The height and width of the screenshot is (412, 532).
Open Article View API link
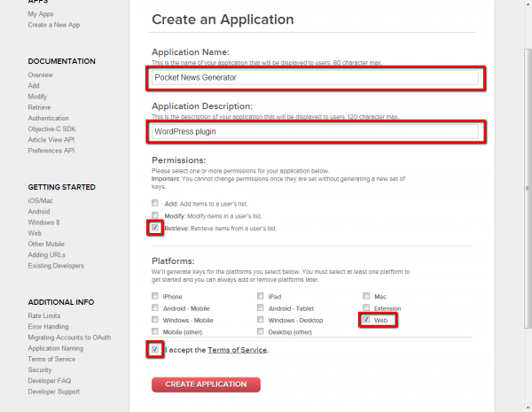51,140
